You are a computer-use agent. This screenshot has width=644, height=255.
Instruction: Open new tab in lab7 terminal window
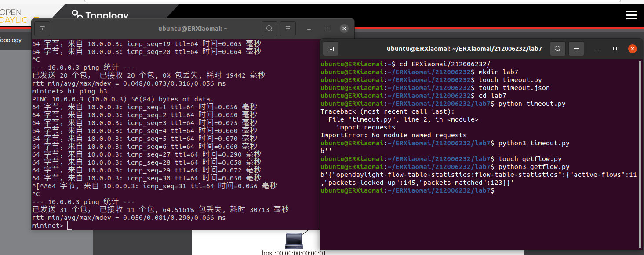tap(331, 49)
